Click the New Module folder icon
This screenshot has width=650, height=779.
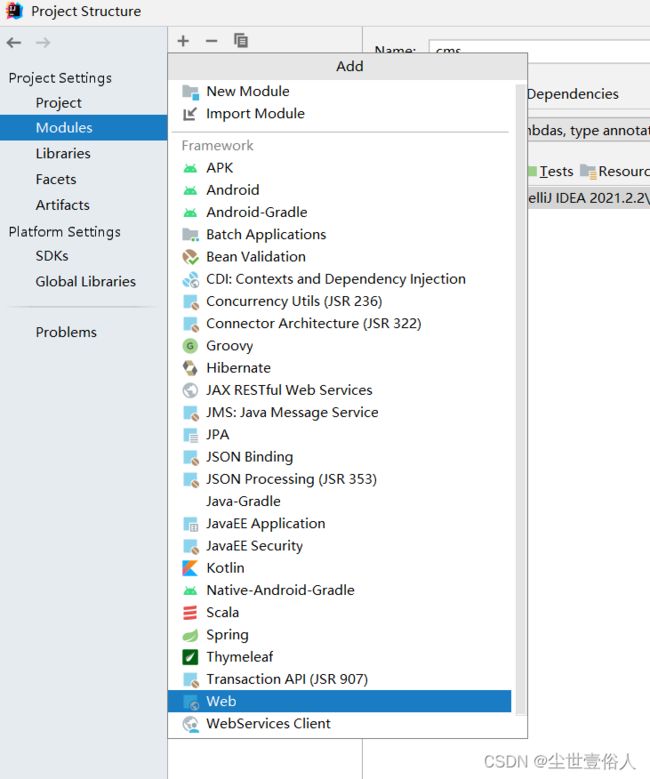190,91
